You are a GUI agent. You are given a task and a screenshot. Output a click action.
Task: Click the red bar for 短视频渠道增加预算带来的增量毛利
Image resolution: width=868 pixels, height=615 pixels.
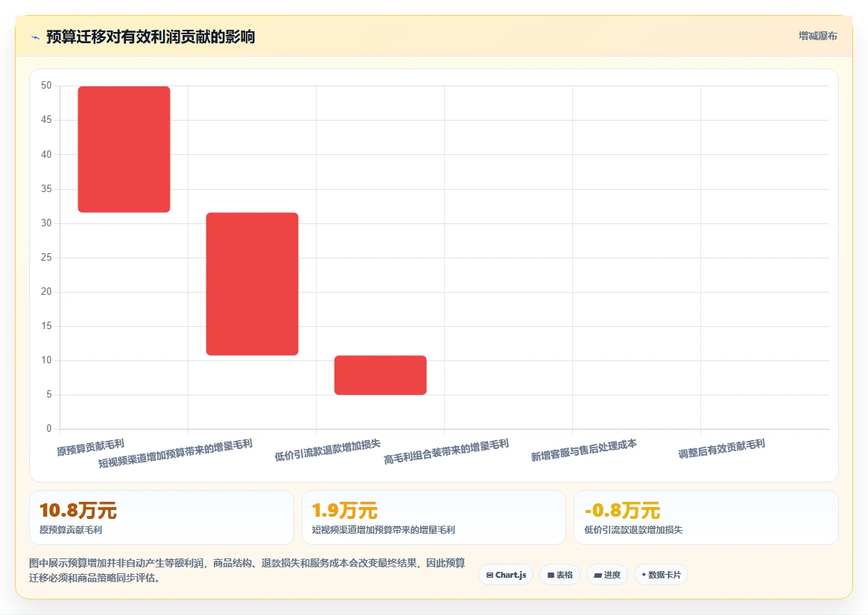[252, 284]
